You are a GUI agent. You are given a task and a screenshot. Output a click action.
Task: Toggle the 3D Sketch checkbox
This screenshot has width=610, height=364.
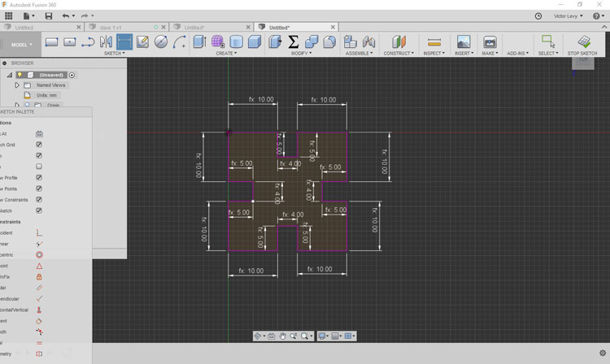[39, 210]
